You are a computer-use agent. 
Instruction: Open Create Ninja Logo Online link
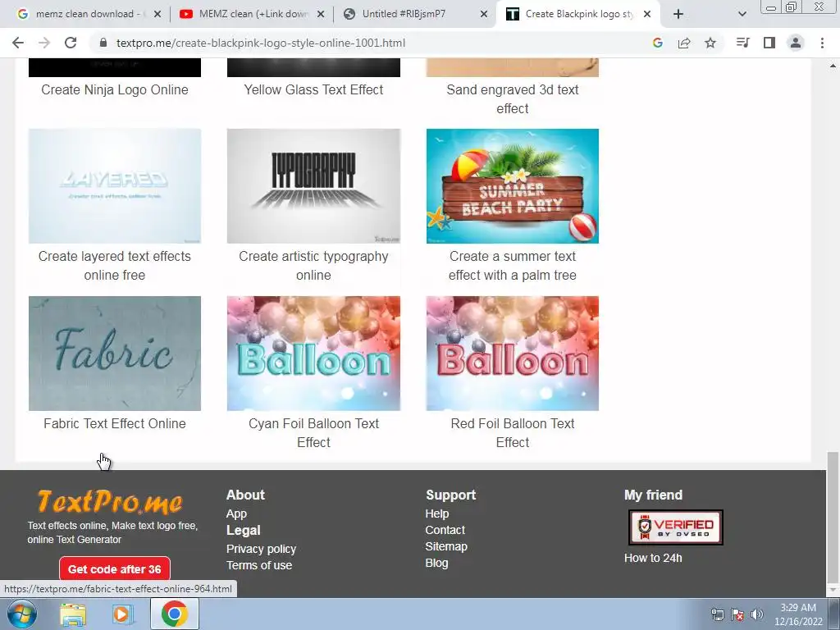point(115,89)
